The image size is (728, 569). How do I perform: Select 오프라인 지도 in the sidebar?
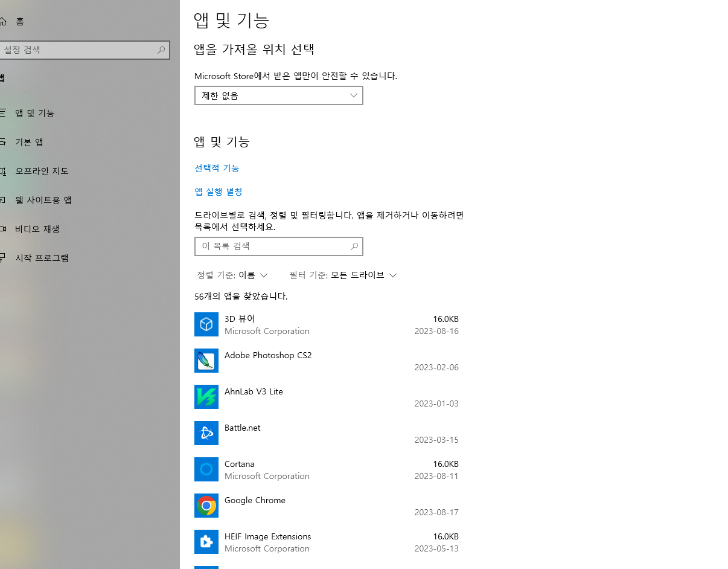tap(42, 171)
